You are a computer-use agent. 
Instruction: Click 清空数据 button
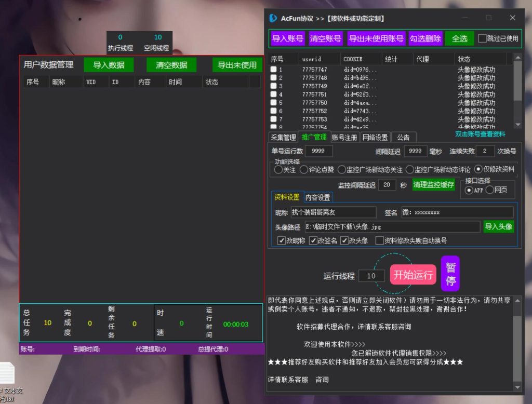pyautogui.click(x=171, y=65)
